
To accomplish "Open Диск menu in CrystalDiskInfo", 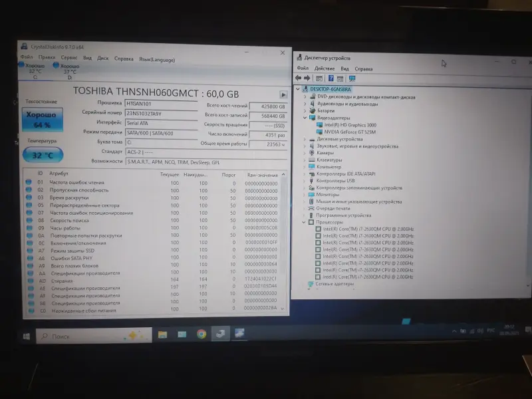I will pyautogui.click(x=103, y=58).
